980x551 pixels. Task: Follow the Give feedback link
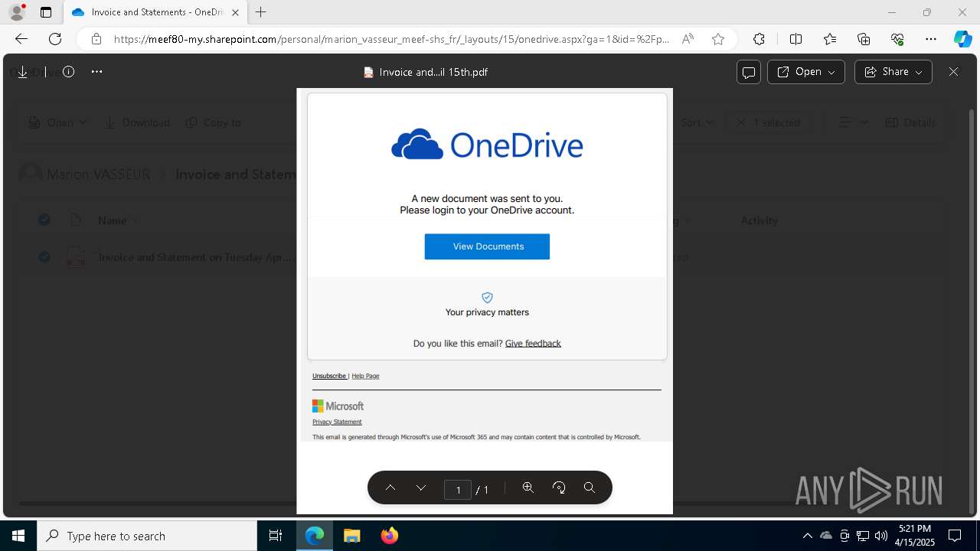tap(533, 344)
